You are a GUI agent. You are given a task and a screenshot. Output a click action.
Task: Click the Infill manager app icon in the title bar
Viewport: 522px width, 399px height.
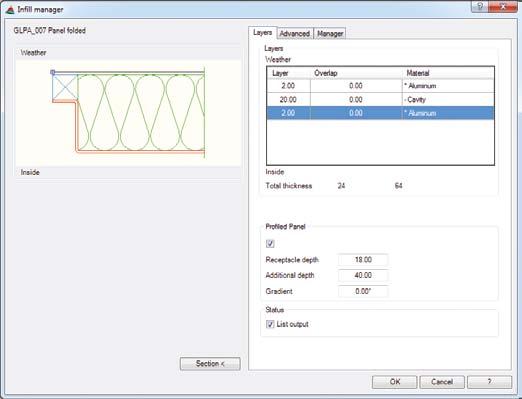pyautogui.click(x=10, y=9)
